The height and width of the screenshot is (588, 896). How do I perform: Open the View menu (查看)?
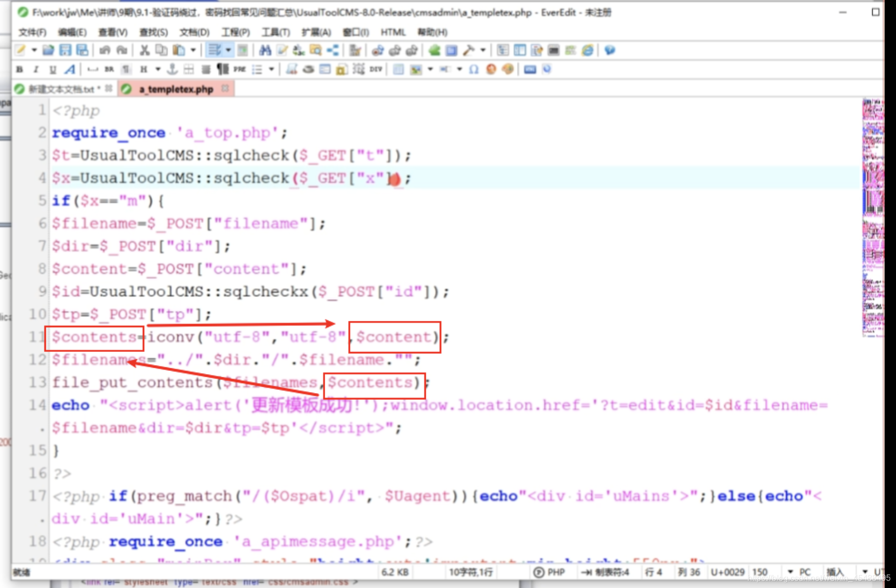113,32
